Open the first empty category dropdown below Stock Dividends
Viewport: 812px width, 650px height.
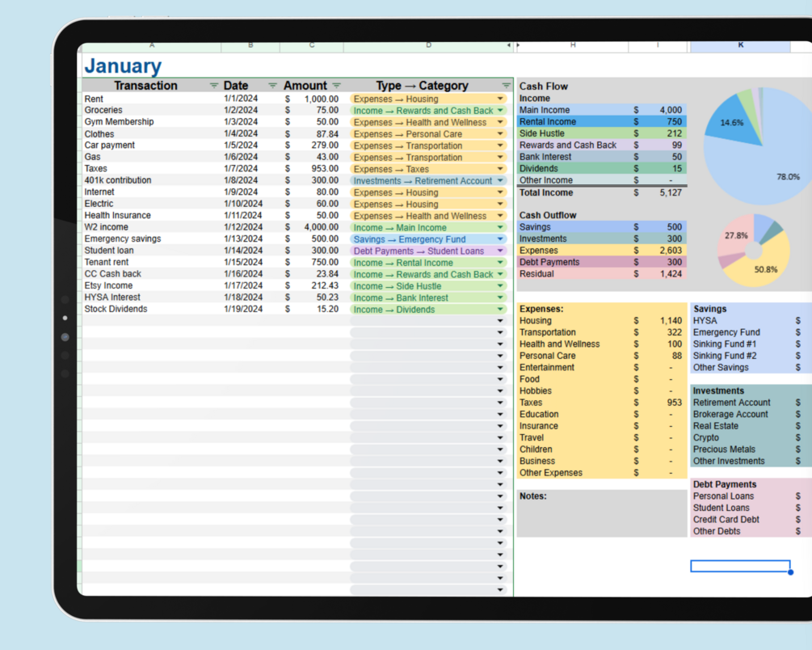pos(500,321)
